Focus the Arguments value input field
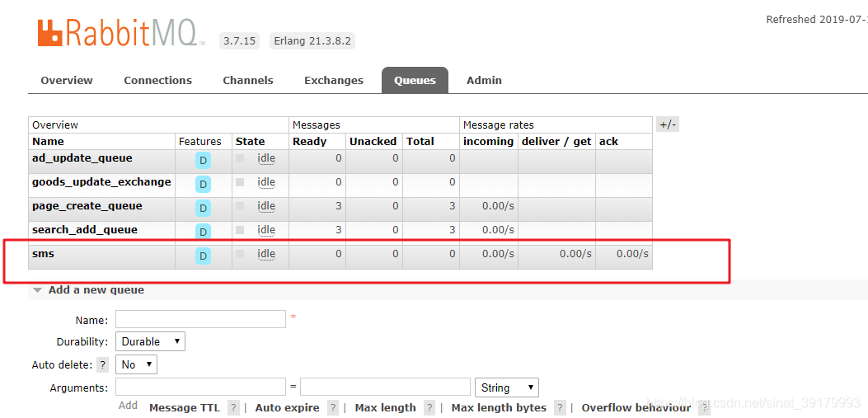 coord(385,387)
